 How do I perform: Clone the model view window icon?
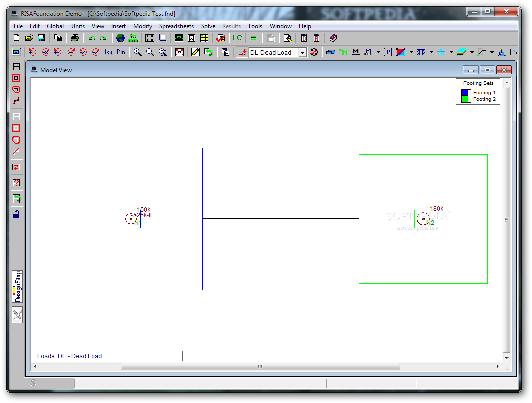click(225, 52)
